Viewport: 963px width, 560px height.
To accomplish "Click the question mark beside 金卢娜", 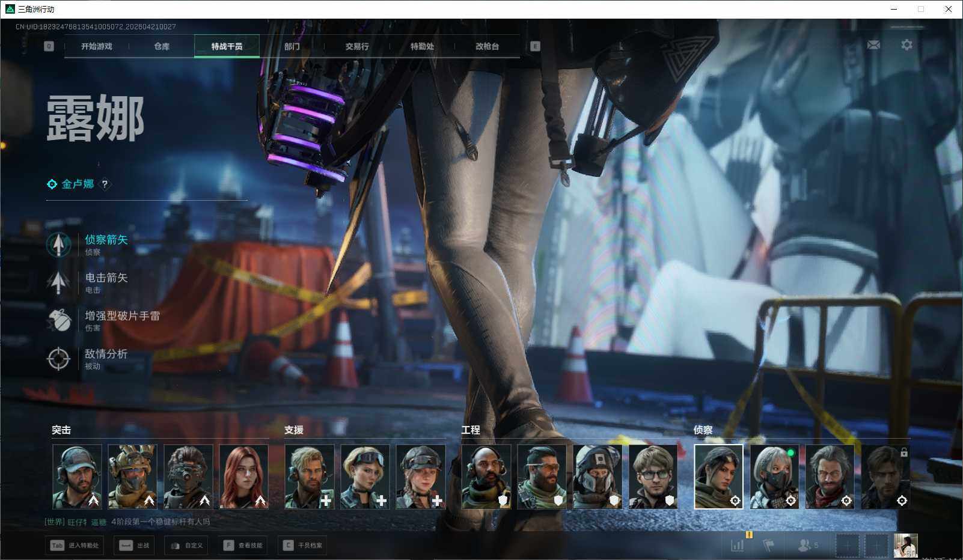I will 105,184.
